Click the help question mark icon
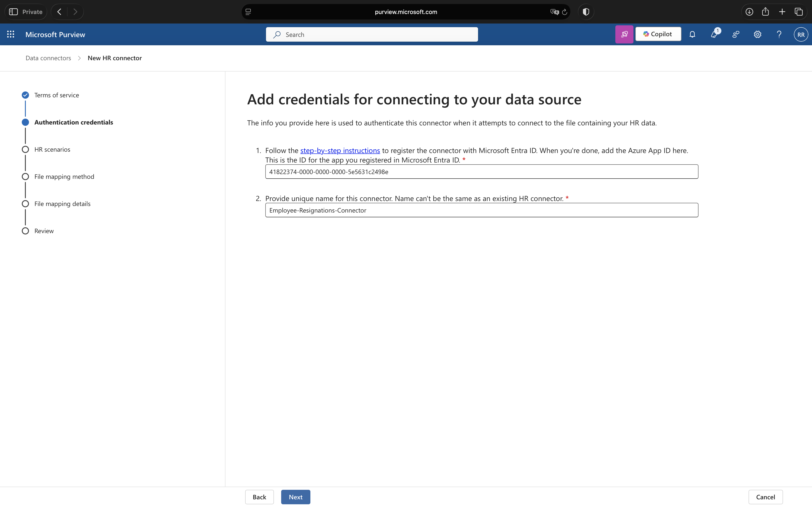Viewport: 812px width, 507px height. click(x=779, y=34)
